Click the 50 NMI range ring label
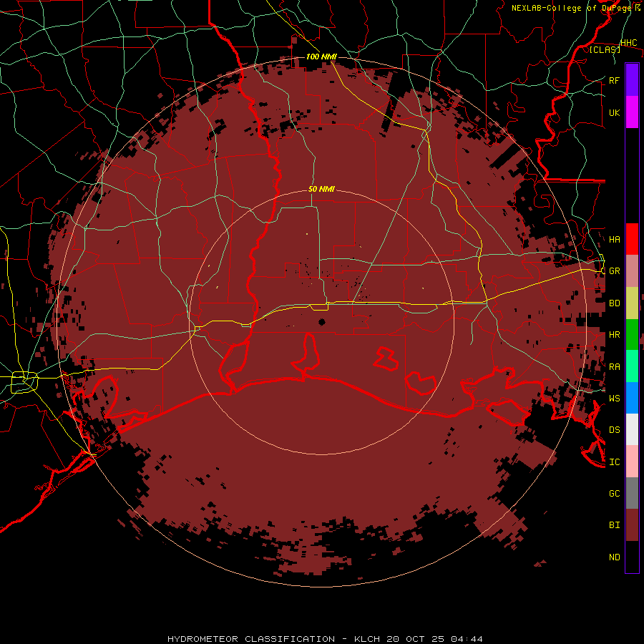The width and height of the screenshot is (644, 644). tap(321, 189)
